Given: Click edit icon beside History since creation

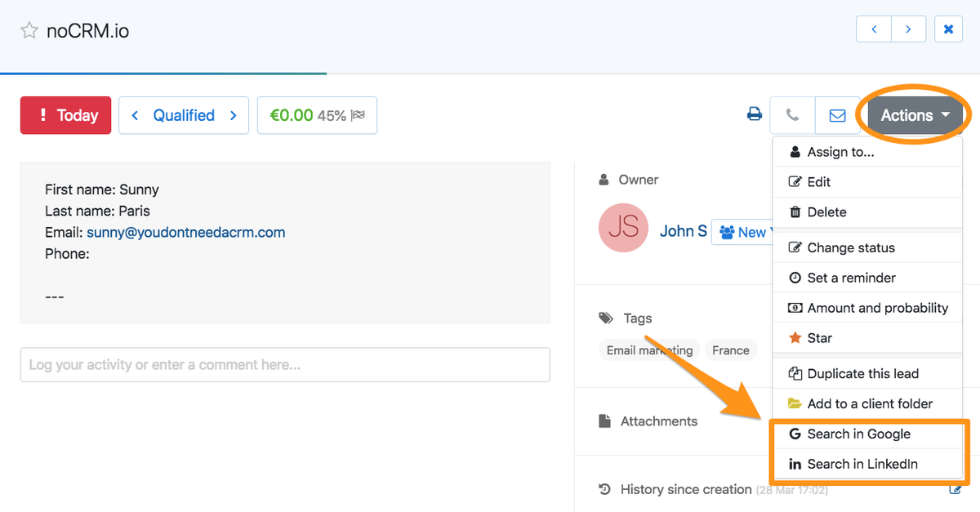Looking at the screenshot, I should [x=955, y=490].
